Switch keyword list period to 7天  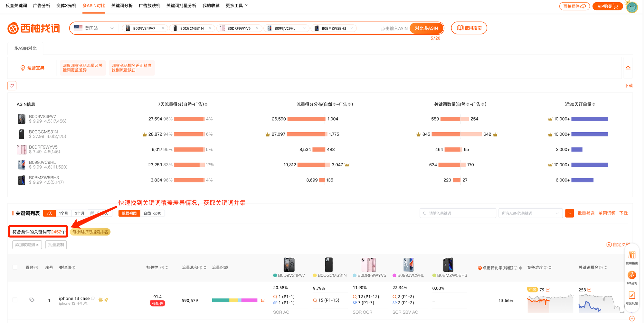click(x=49, y=213)
